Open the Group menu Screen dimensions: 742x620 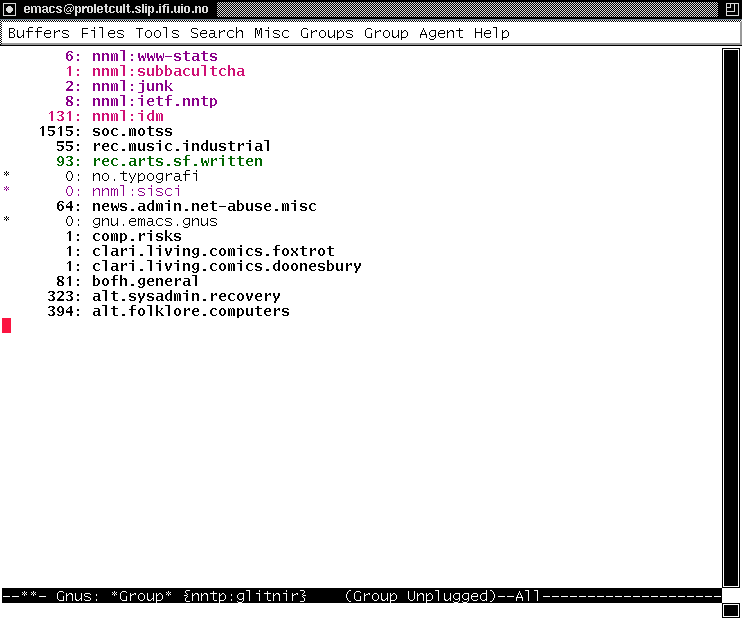pyautogui.click(x=386, y=33)
